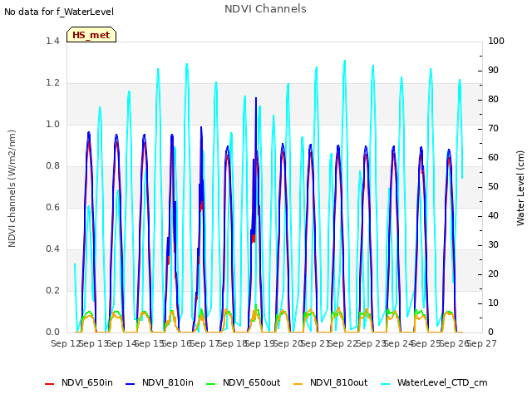Screen dimensions: 532x399
Task: Toggle NDVI_650out legend entry
Action: [x=244, y=382]
